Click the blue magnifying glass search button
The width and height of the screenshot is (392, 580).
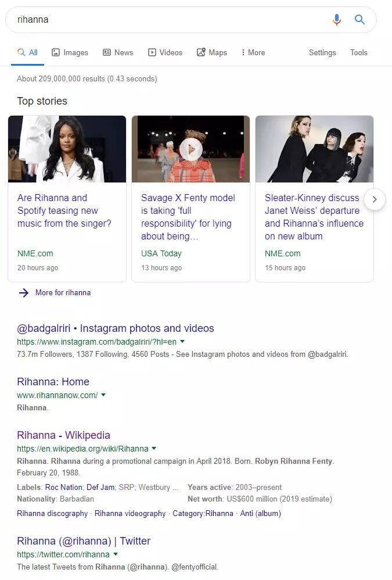[x=360, y=20]
